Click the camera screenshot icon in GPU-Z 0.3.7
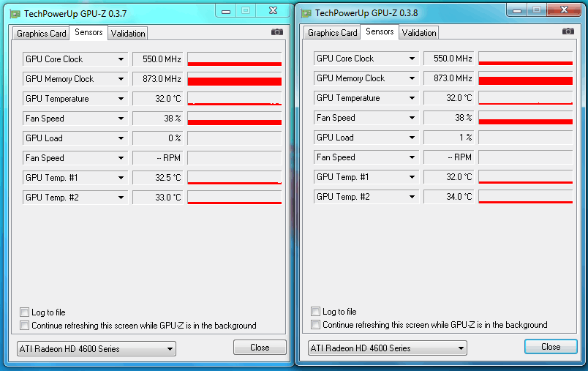588x371 pixels. (277, 32)
